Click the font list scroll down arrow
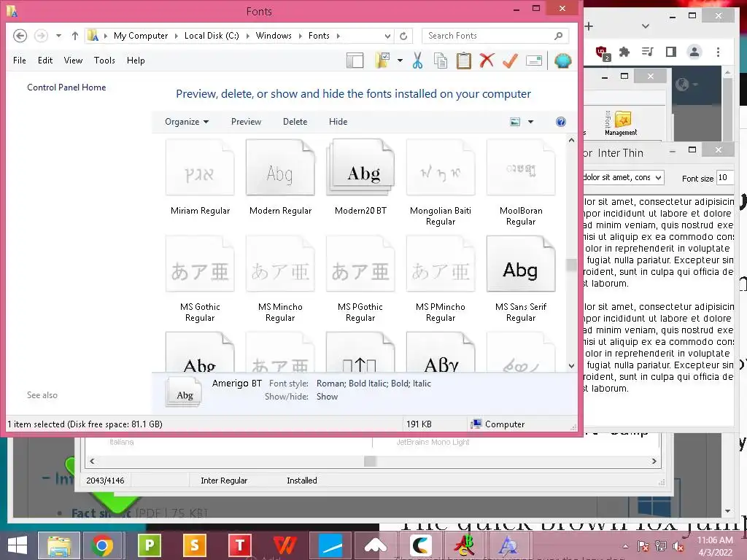This screenshot has height=560, width=747. [571, 366]
